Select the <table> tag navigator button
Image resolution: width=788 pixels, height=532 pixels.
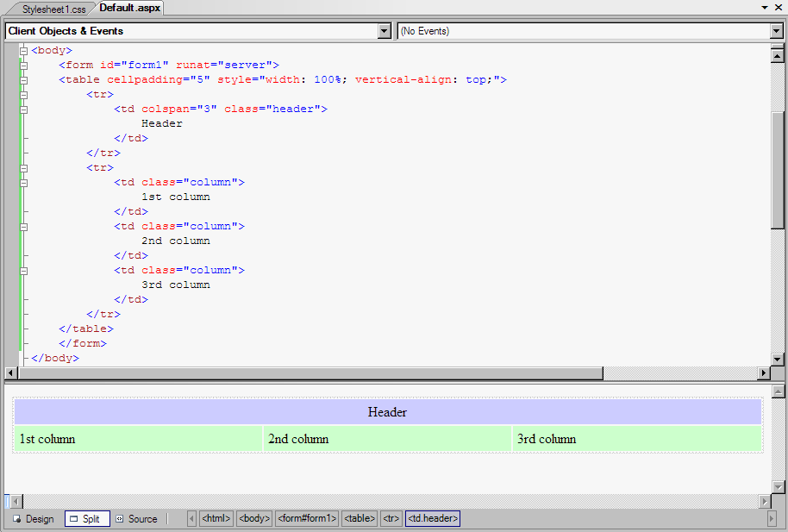[360, 518]
